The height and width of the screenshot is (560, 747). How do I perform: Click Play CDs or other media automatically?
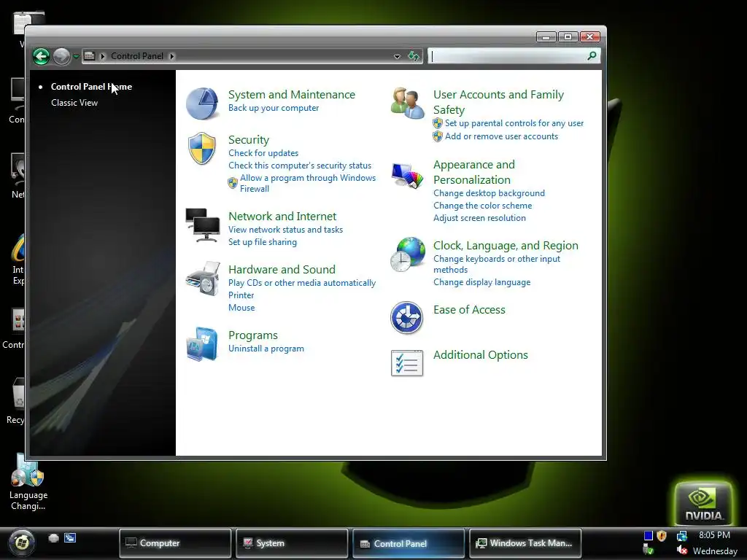302,283
